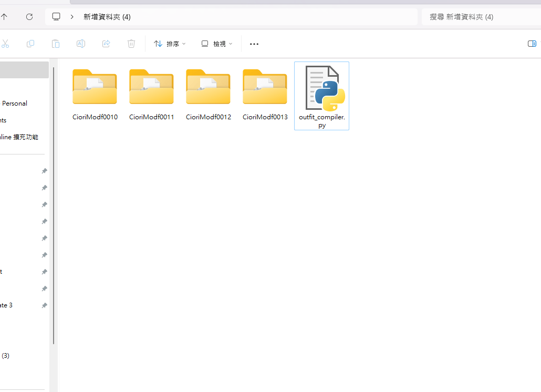Click the Rename icon in toolbar
This screenshot has height=392, width=541.
81,44
